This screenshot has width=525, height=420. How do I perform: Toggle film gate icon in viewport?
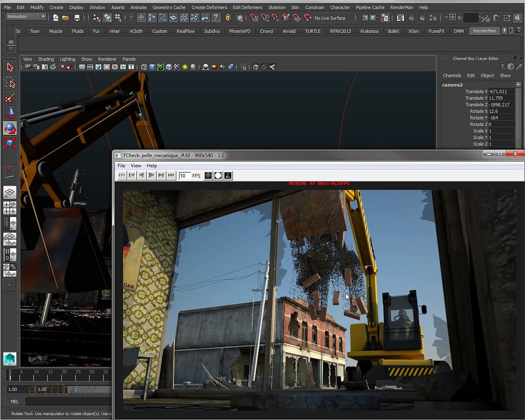(x=90, y=67)
